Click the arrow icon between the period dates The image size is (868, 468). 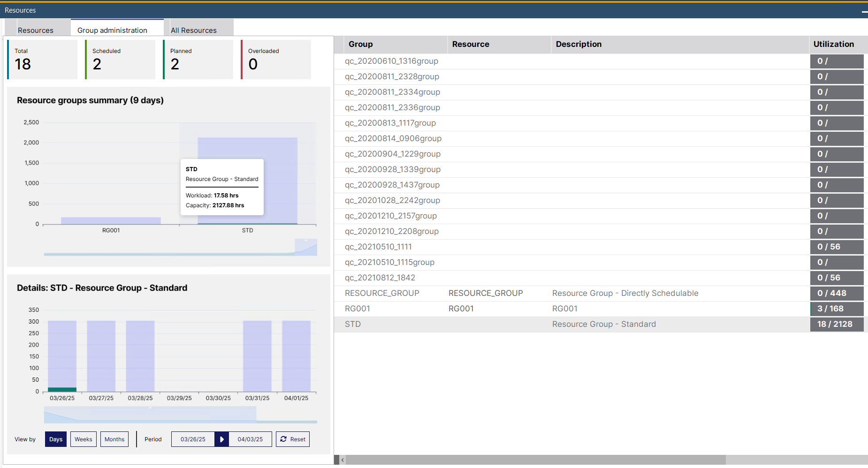(x=221, y=439)
